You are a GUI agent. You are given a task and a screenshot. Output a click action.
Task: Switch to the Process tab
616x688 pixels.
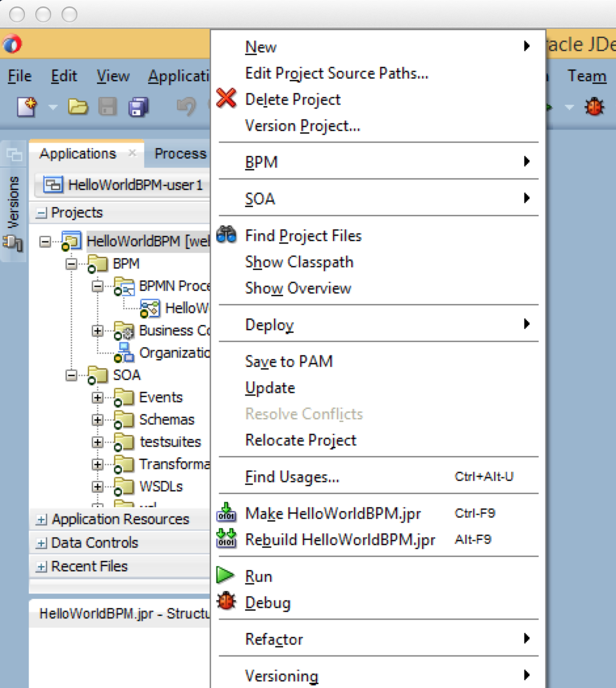pyautogui.click(x=180, y=153)
